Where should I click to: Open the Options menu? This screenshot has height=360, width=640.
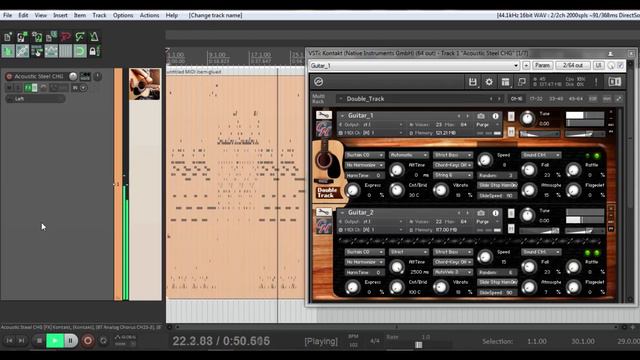click(x=123, y=16)
